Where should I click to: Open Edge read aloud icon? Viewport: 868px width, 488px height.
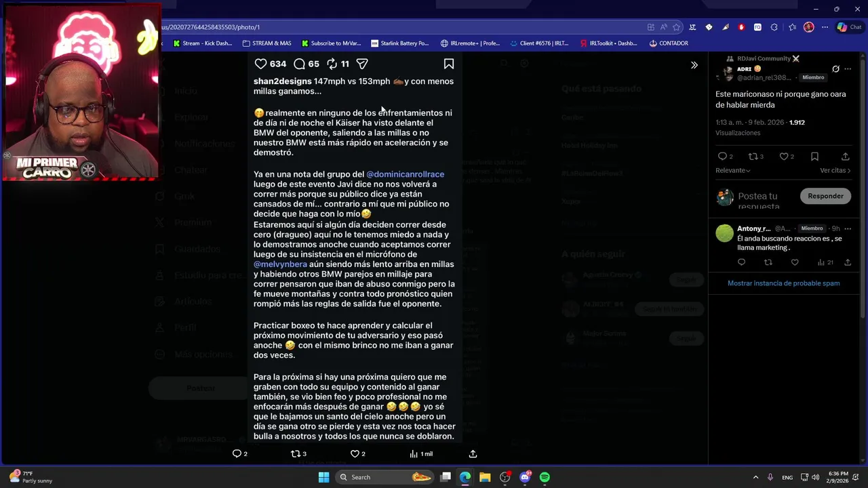(x=663, y=27)
